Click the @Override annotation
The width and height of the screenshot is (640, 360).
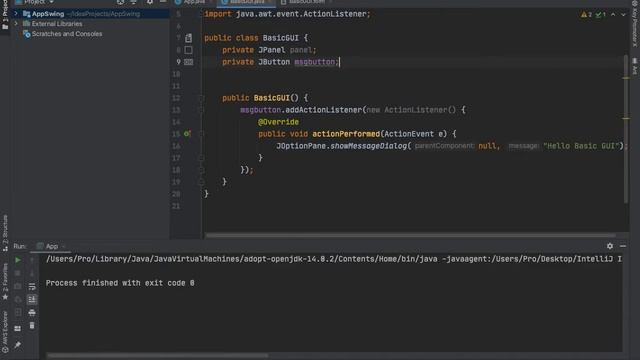278,122
